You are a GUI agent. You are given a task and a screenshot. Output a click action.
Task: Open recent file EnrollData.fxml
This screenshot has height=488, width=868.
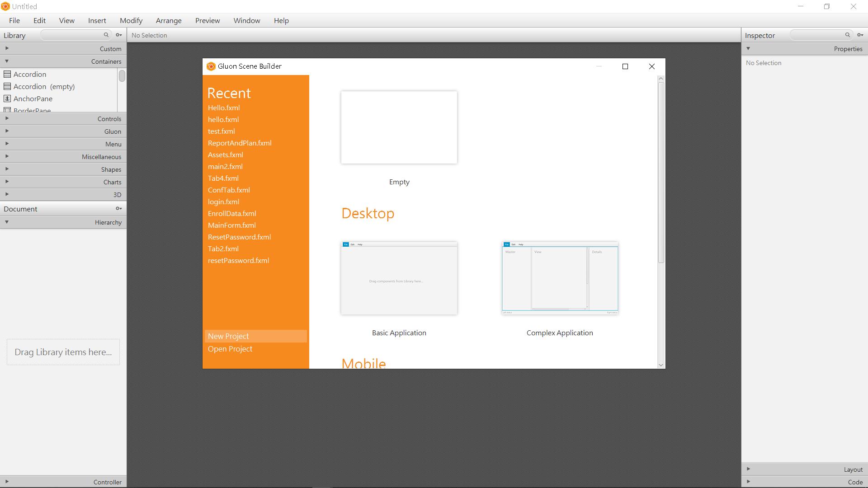pos(232,213)
